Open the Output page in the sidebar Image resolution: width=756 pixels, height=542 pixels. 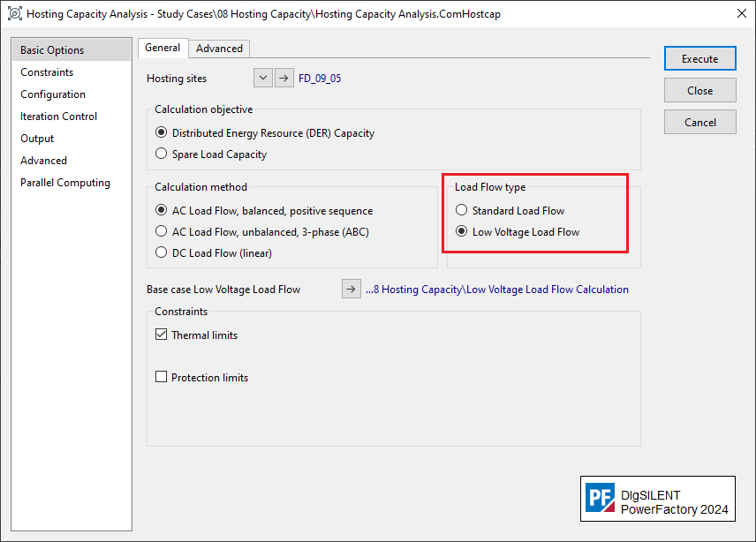pos(72,139)
